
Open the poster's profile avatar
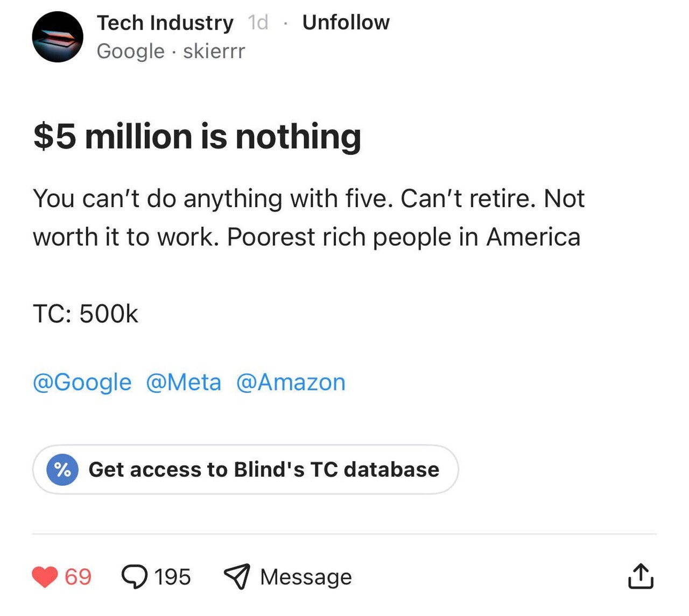click(x=58, y=37)
